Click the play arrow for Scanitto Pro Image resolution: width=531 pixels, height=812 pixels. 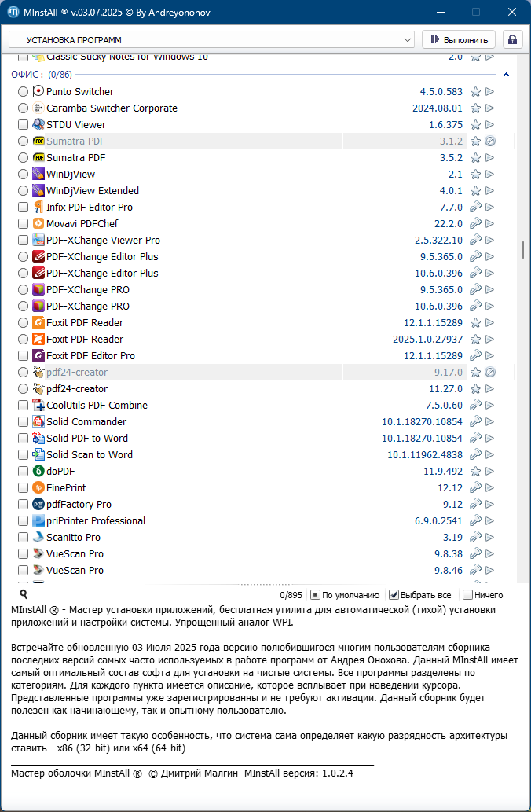tap(489, 538)
